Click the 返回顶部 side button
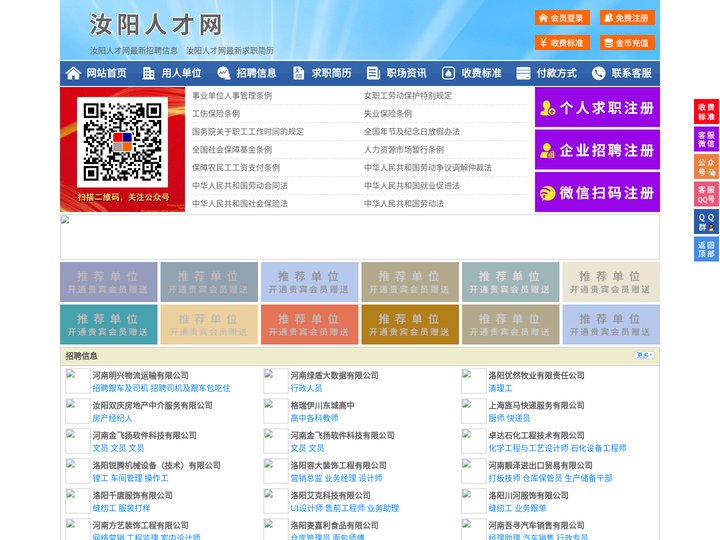Viewport: 720px width, 540px height. coord(706,249)
